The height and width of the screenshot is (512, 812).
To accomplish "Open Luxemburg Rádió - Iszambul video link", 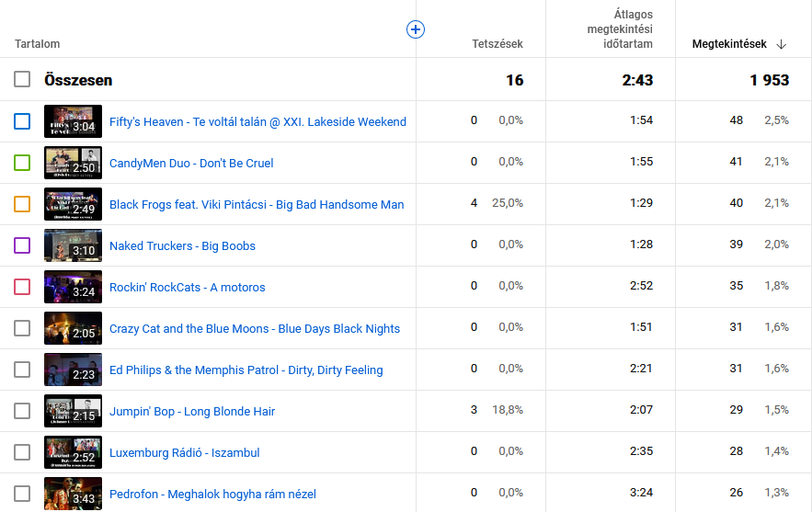I will [184, 453].
